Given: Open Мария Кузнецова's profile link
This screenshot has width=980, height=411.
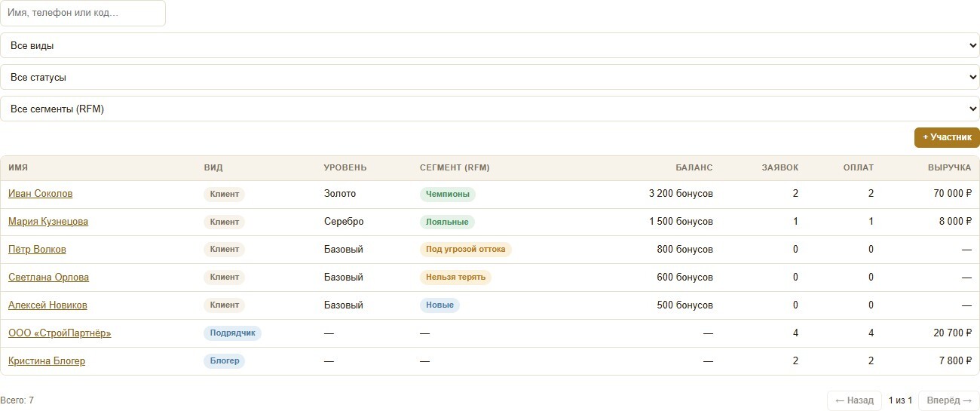Looking at the screenshot, I should (48, 222).
